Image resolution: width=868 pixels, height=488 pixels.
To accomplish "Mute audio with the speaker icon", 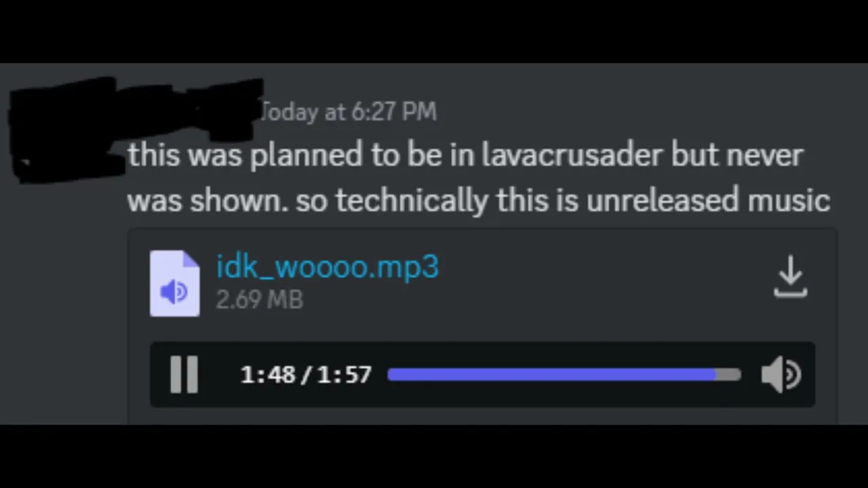I will click(781, 375).
